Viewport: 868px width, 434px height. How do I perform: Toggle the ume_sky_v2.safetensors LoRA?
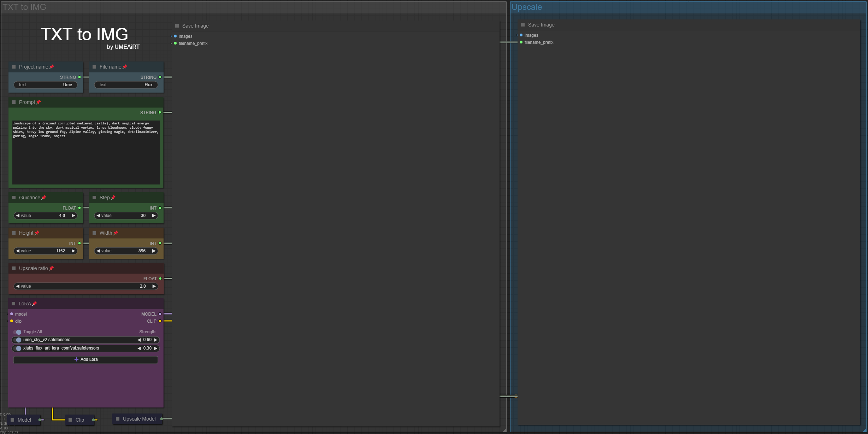click(18, 340)
